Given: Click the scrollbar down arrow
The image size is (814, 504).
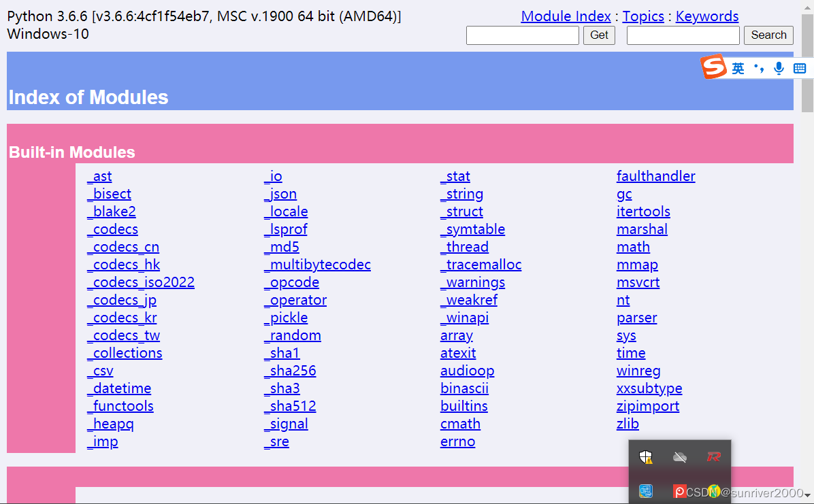Looking at the screenshot, I should (x=807, y=496).
